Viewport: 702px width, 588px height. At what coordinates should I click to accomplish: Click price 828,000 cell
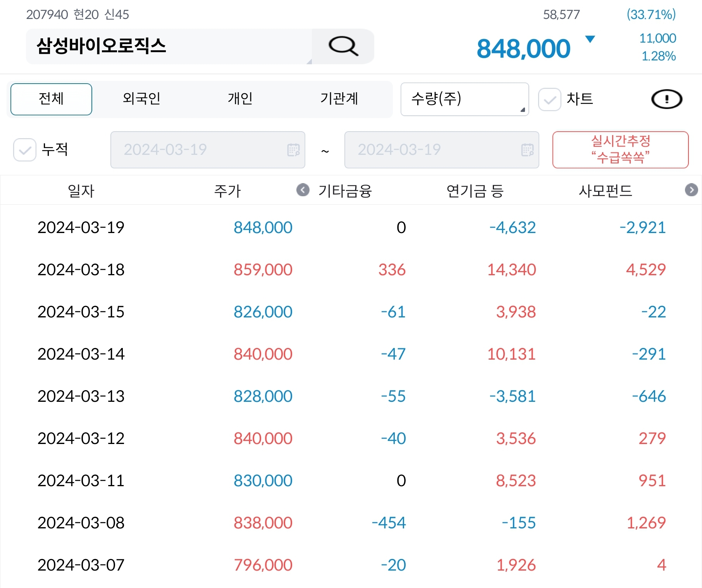pos(263,396)
